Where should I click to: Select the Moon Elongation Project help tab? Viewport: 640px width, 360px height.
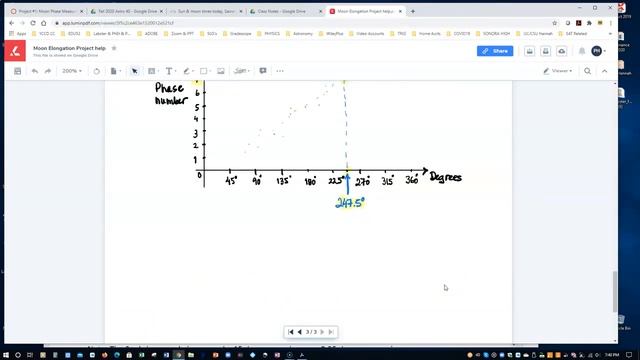point(365,11)
